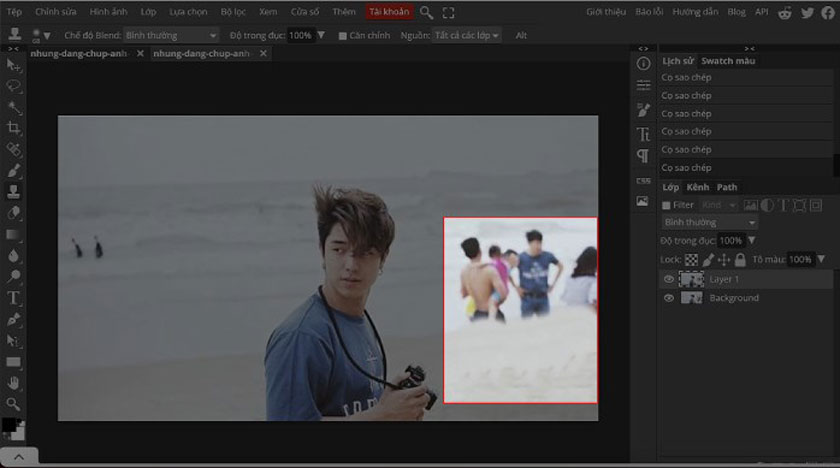Select the Blur drop tool

(x=13, y=255)
